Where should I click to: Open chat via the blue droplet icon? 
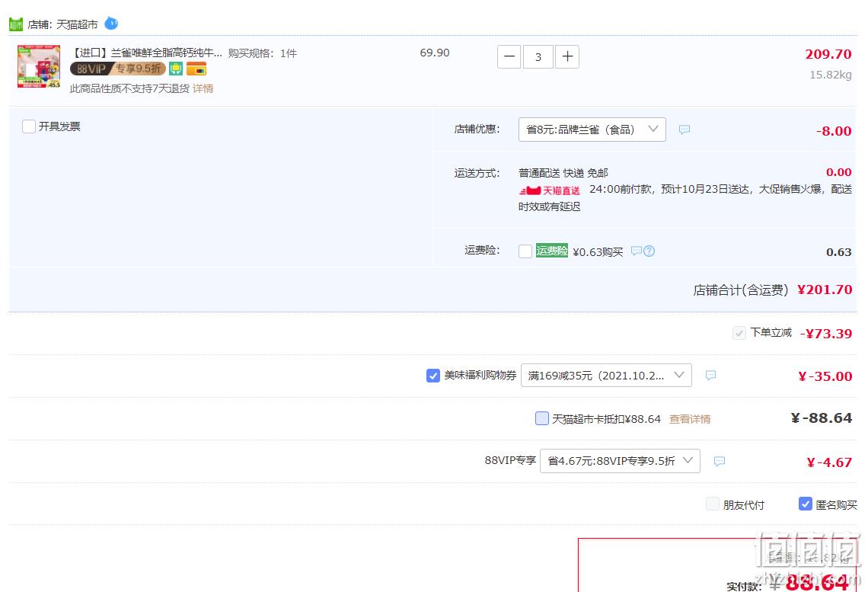click(111, 24)
